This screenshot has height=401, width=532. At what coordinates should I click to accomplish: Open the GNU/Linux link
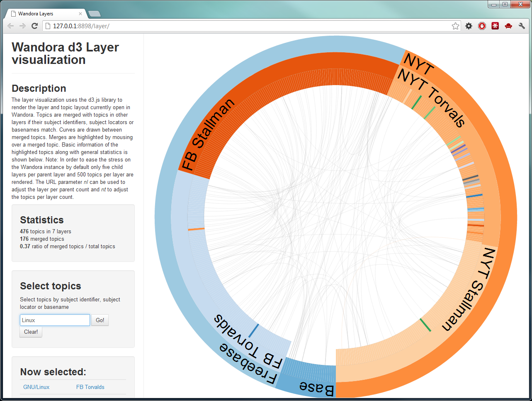(36, 387)
